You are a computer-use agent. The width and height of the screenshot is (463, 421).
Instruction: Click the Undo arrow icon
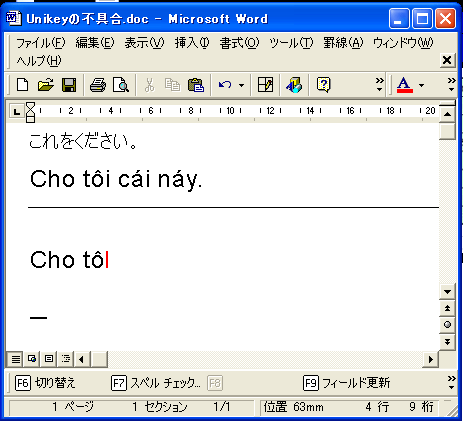[225, 85]
